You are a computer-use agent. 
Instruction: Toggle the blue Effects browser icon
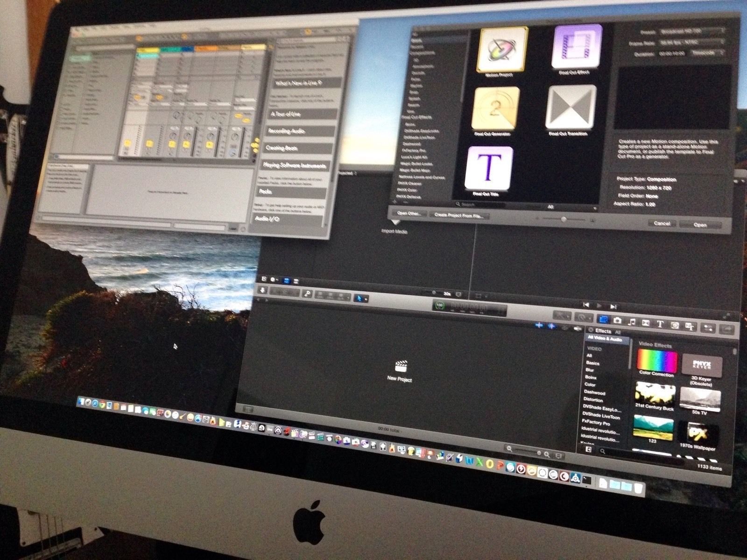tap(603, 321)
